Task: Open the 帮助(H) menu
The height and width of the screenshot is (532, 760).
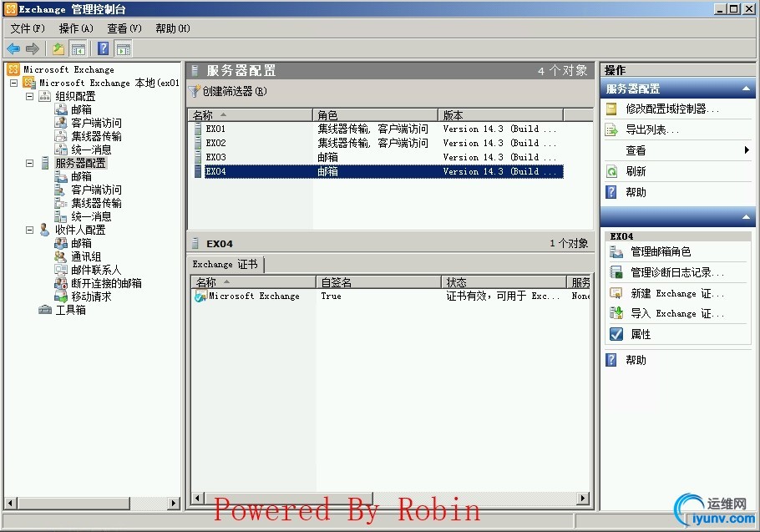Action: [x=173, y=28]
